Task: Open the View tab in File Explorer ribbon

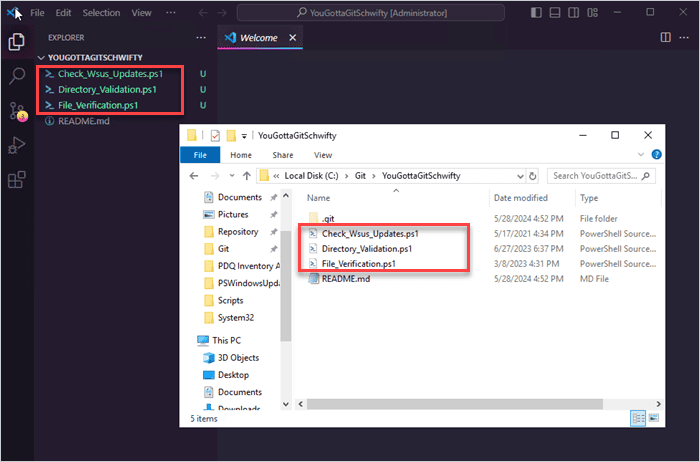Action: [323, 155]
